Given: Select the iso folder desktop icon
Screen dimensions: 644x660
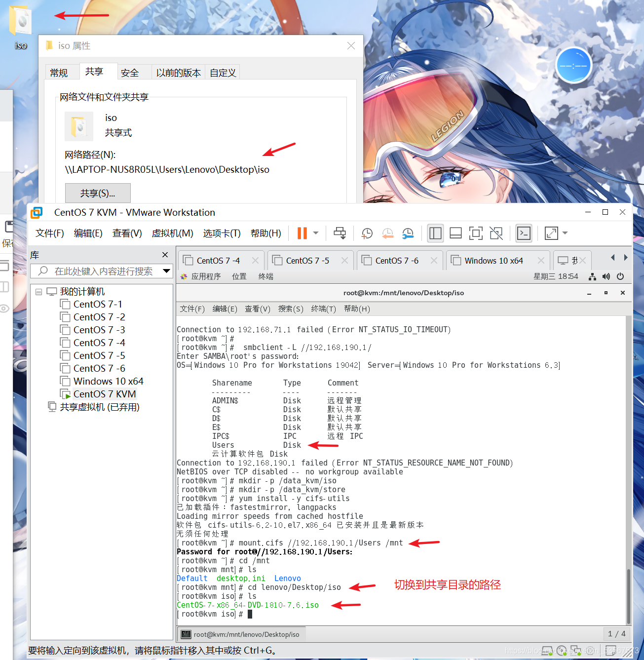Looking at the screenshot, I should [x=21, y=28].
